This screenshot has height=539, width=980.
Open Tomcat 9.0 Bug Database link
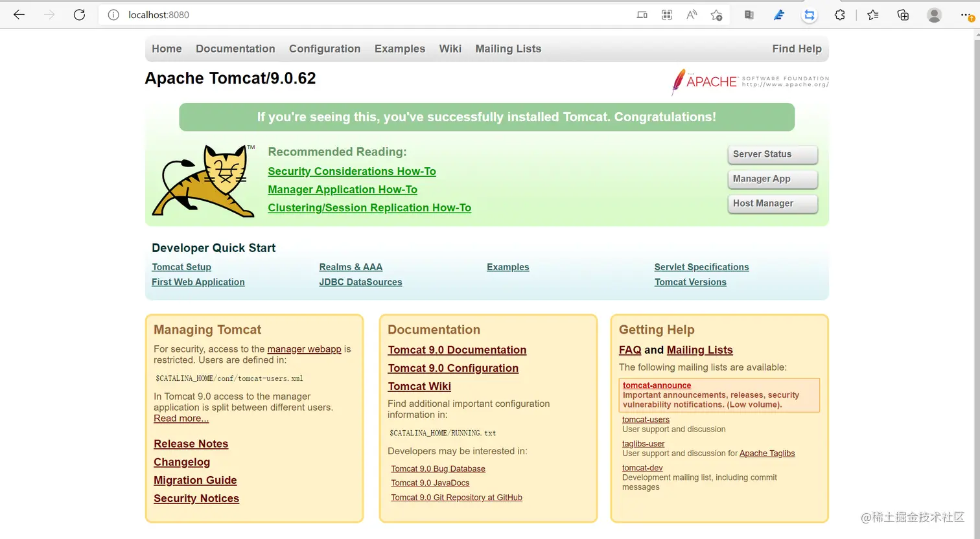[x=438, y=468]
